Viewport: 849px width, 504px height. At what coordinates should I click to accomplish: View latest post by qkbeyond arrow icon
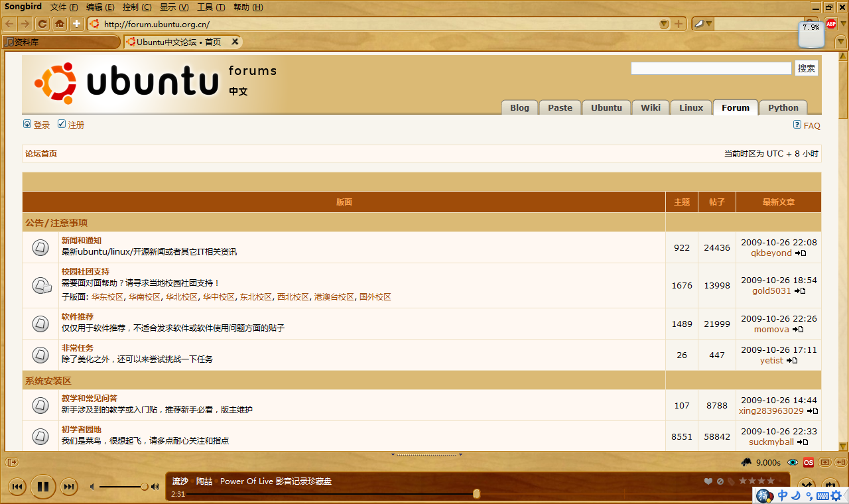click(x=801, y=253)
